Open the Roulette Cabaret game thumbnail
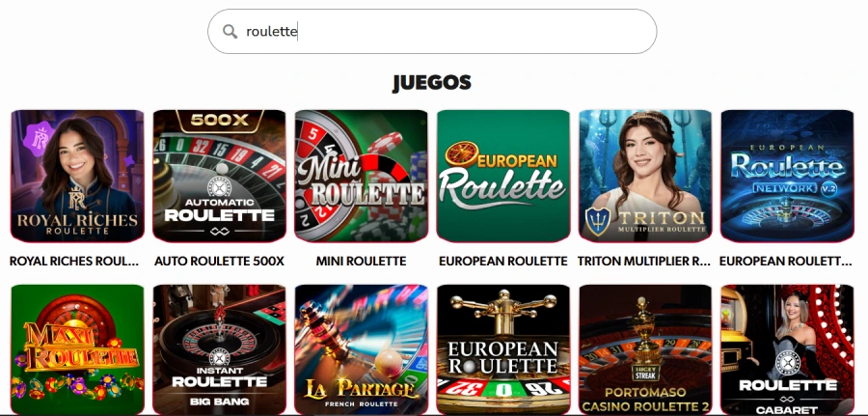The image size is (868, 416). [787, 349]
